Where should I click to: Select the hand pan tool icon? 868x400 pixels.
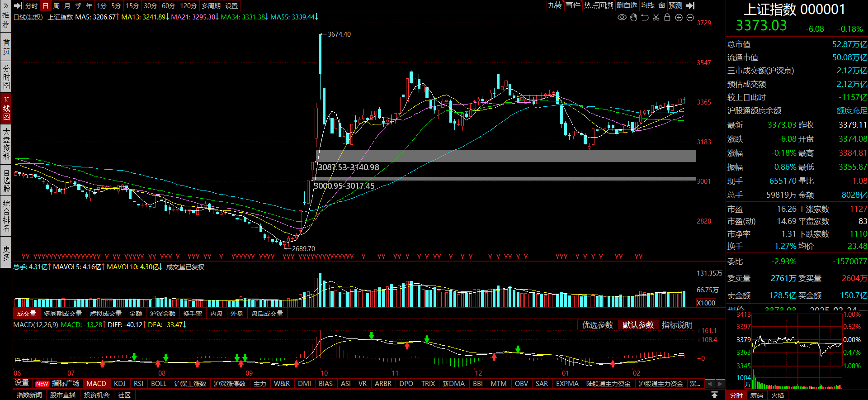pos(633,17)
